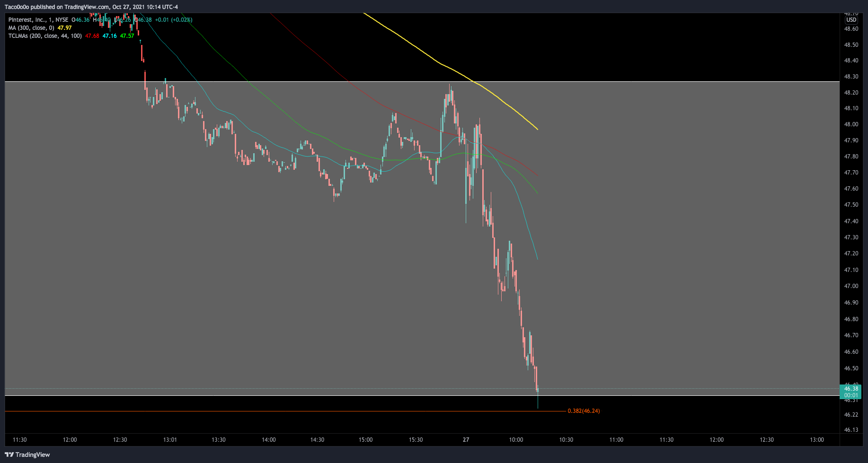Screen dimensions: 868x463
Task: Click the bold 27 date label on time axis
Action: pos(466,440)
